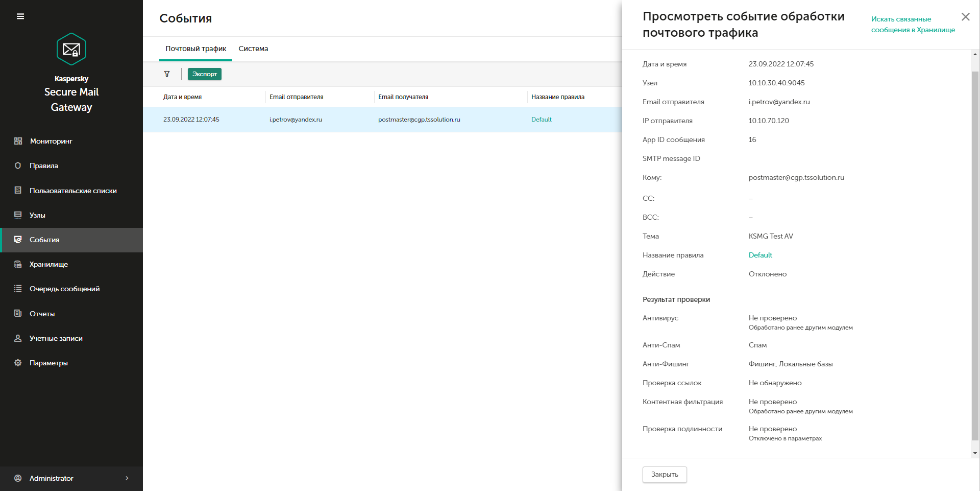Open Очередь сообщений section
The width and height of the screenshot is (980, 491).
coord(65,289)
